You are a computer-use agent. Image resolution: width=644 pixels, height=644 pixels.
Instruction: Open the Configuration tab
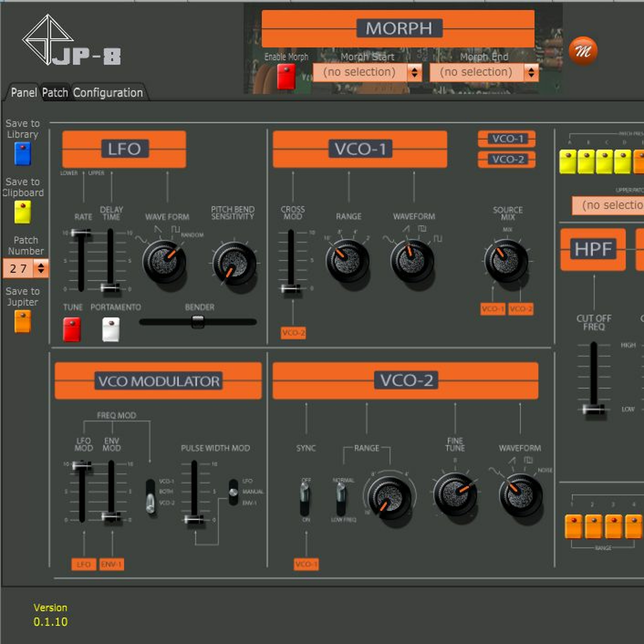pyautogui.click(x=108, y=93)
